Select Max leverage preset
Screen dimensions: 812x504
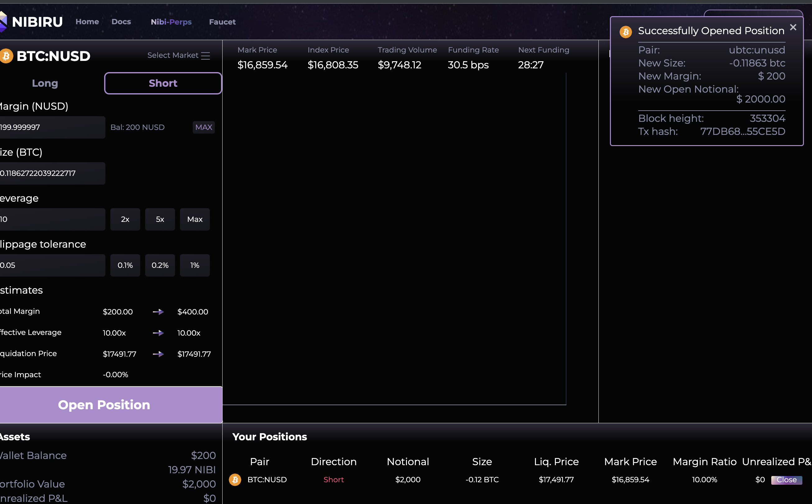point(195,219)
